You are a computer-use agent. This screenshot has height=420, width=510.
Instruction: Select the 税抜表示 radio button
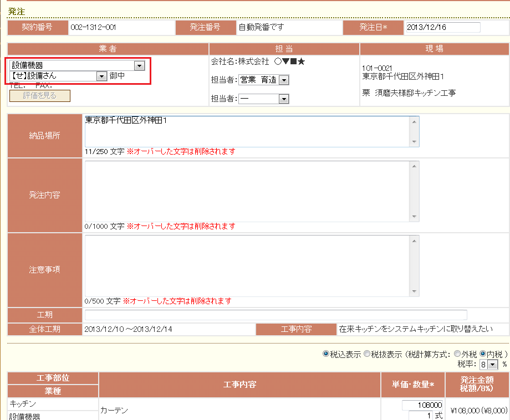[366, 354]
